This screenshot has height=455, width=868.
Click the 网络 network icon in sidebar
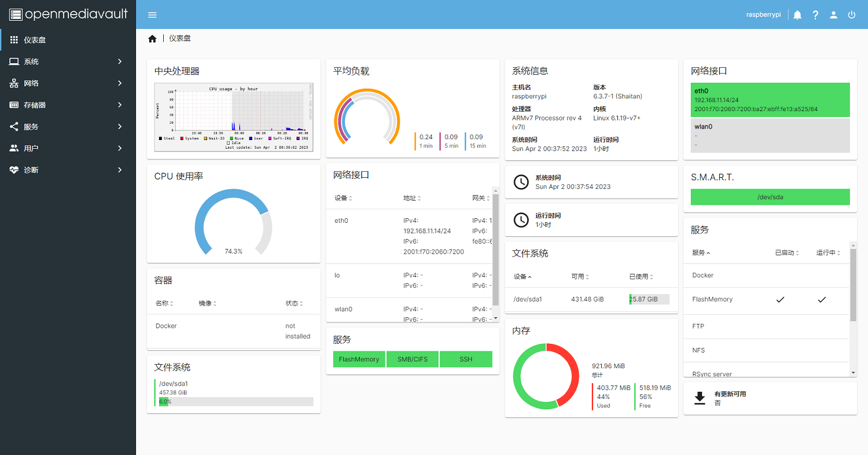(x=14, y=83)
